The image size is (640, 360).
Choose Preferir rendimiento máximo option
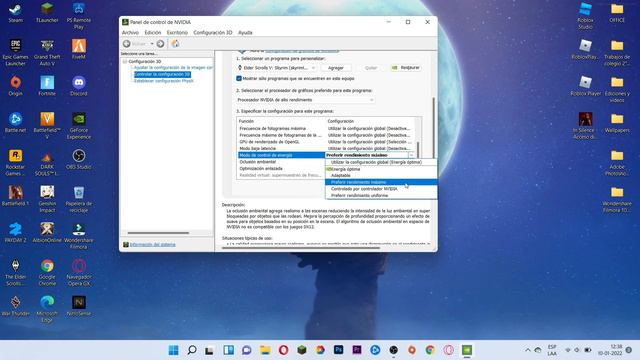381,182
